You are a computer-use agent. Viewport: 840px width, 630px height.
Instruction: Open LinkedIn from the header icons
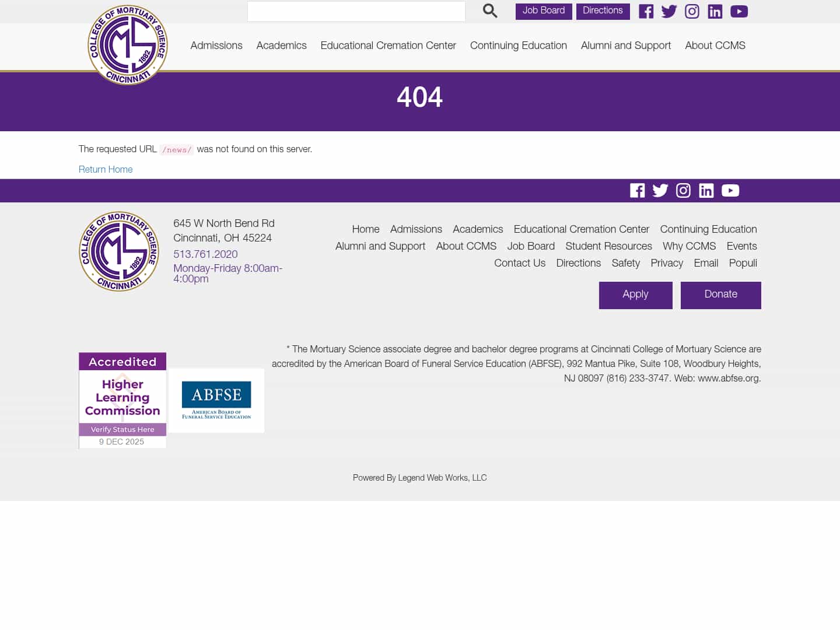point(715,11)
